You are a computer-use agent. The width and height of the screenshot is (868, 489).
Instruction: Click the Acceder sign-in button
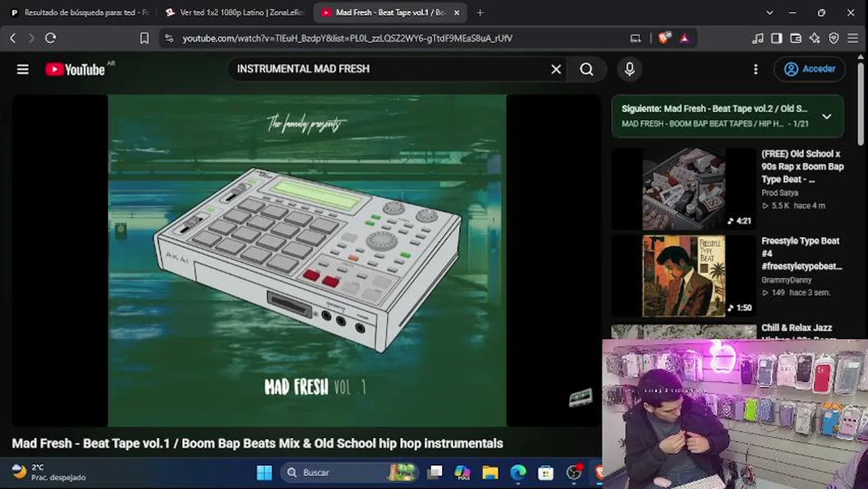click(x=810, y=69)
